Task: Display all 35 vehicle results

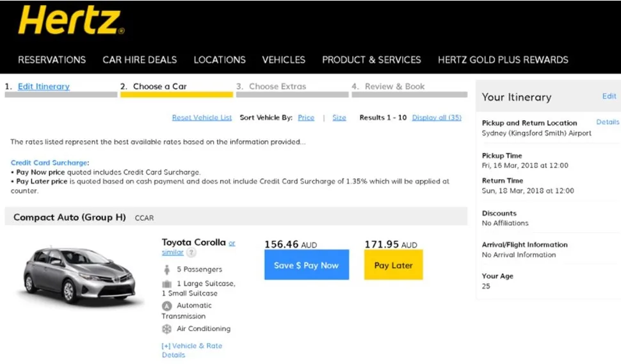Action: [x=437, y=118]
